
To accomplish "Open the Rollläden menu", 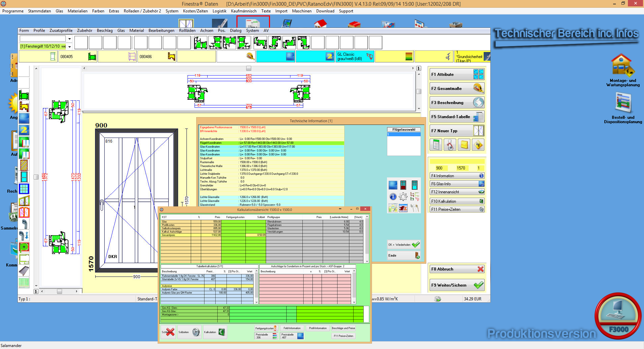I will click(x=187, y=31).
